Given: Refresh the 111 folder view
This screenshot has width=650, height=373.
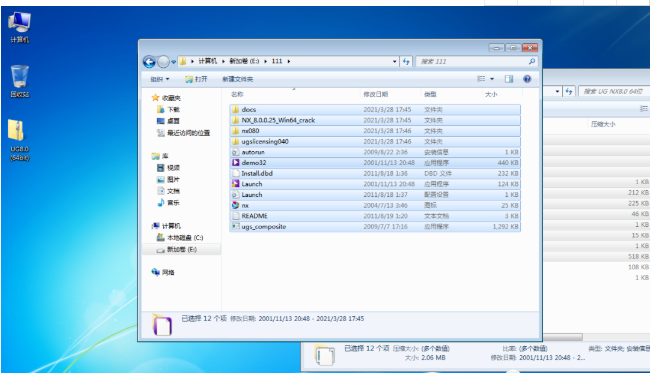Looking at the screenshot, I should pos(406,61).
